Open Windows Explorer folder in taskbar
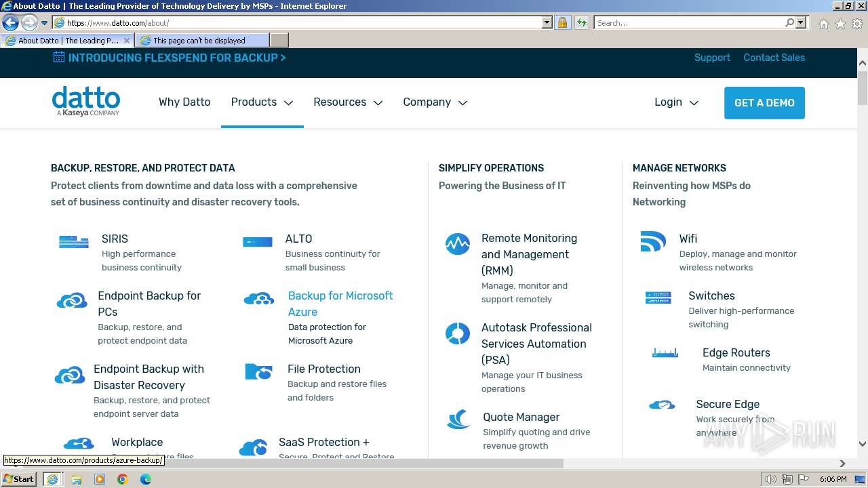The height and width of the screenshot is (488, 868). (x=77, y=479)
